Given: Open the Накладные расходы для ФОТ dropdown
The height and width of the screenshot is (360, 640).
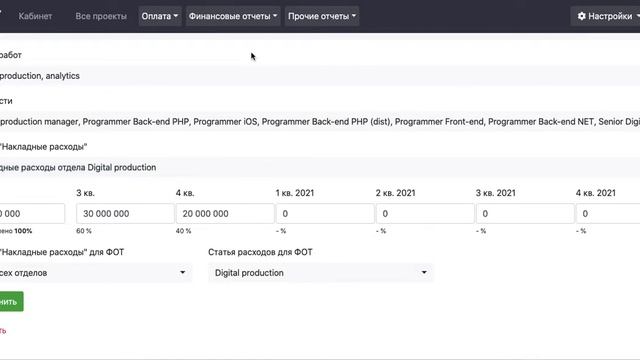Looking at the screenshot, I should pos(96,273).
